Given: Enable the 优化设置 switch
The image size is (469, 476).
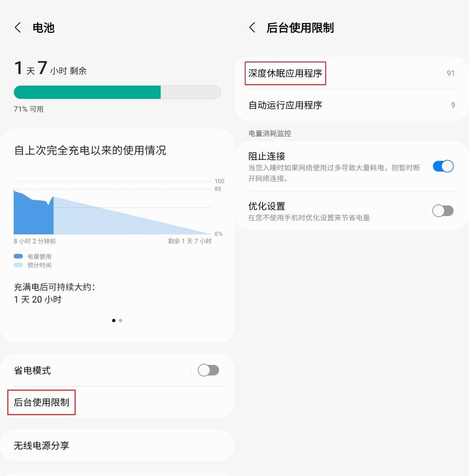Looking at the screenshot, I should [443, 211].
